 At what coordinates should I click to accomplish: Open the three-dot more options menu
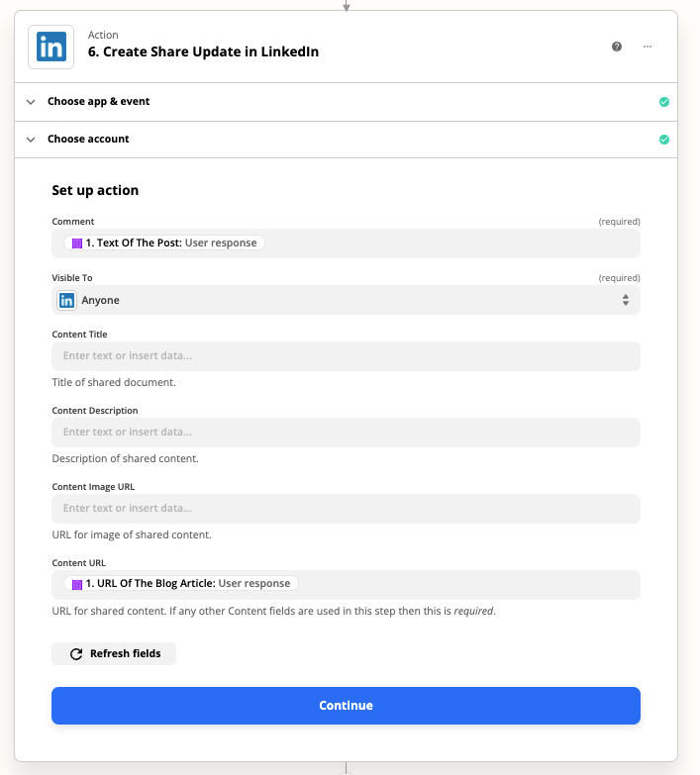[x=648, y=47]
